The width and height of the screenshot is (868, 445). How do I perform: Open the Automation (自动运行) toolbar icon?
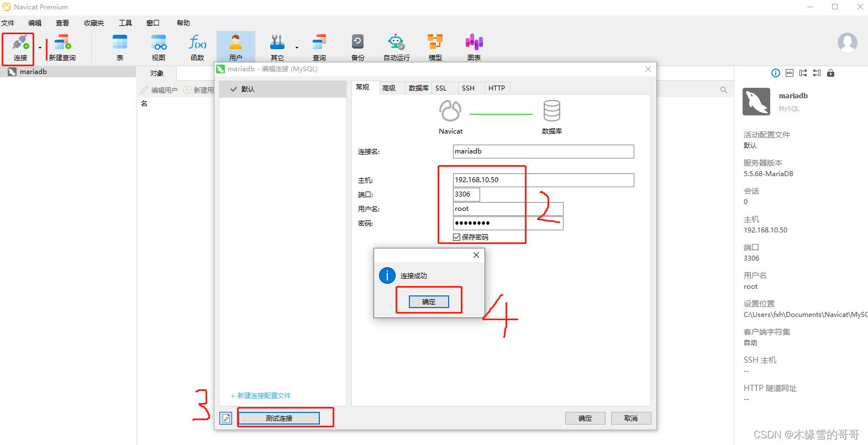click(x=397, y=48)
